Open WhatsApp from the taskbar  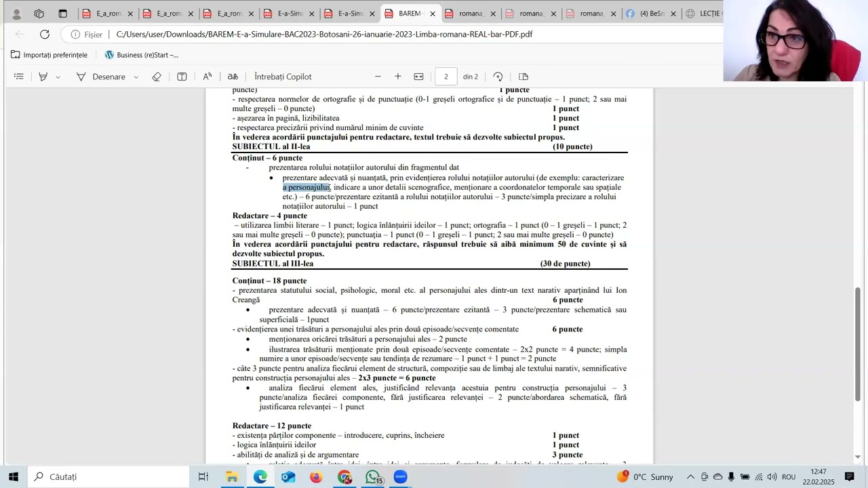pos(373,476)
